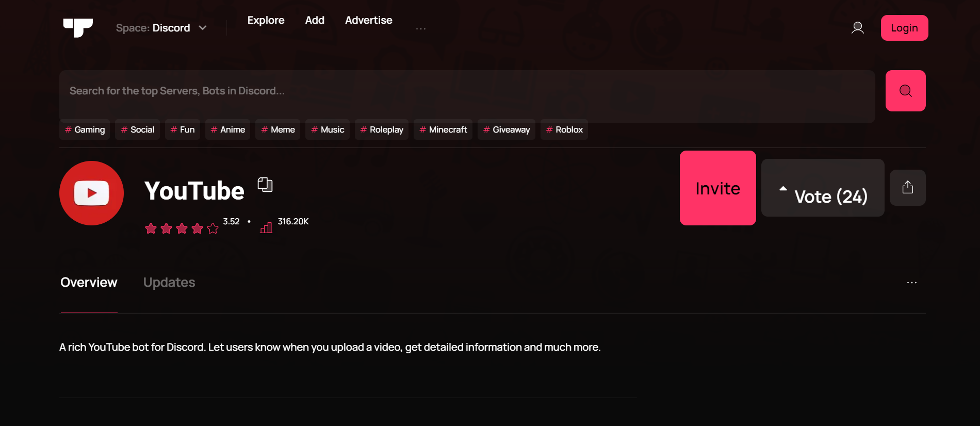This screenshot has width=980, height=426.
Task: Select the Gaming tag
Action: [85, 129]
